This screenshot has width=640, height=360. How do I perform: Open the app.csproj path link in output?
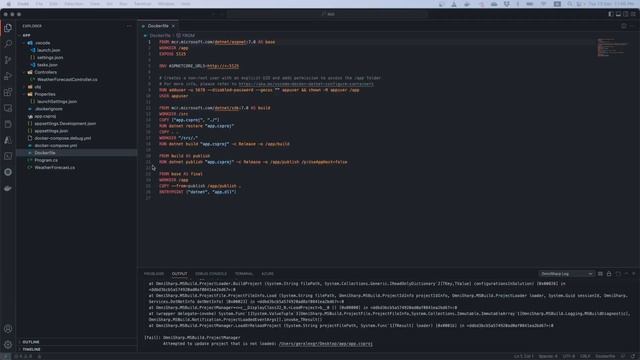pos(325,344)
